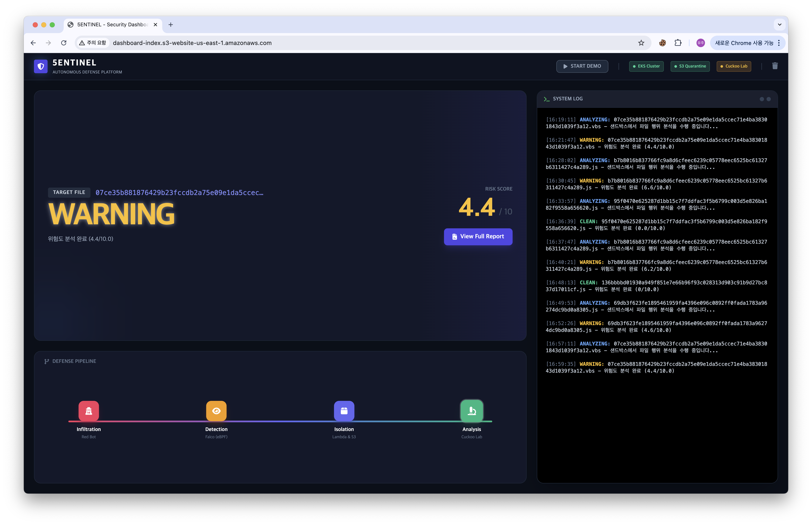Viewport: 812px width, 525px height.
Task: Open the Chrome three-dot menu
Action: coord(779,43)
